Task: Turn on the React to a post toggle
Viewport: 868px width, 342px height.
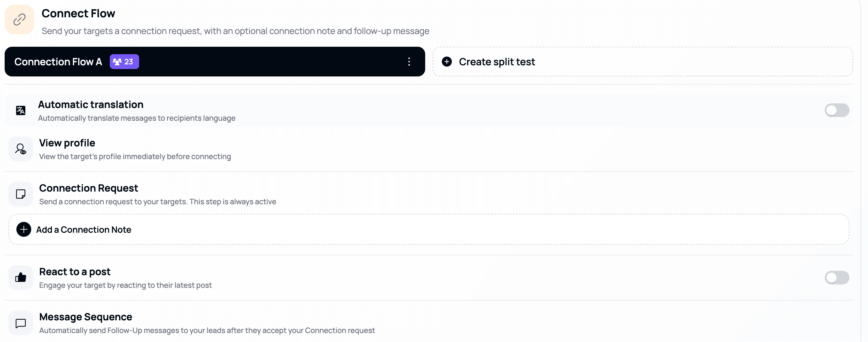Action: click(836, 278)
